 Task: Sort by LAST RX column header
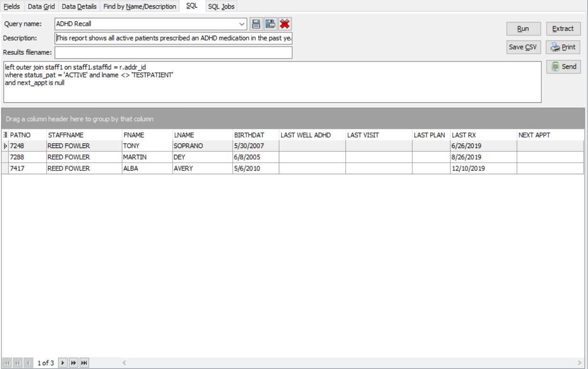(x=483, y=135)
